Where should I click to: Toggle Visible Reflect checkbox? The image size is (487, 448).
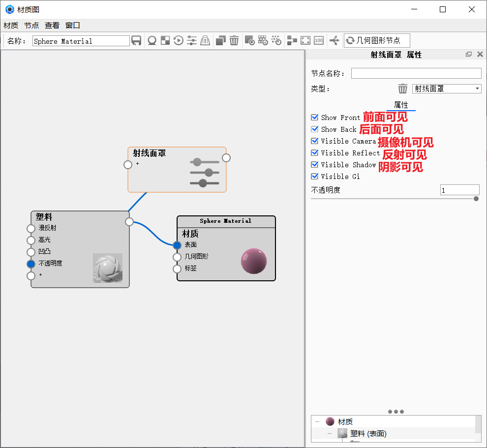point(315,153)
